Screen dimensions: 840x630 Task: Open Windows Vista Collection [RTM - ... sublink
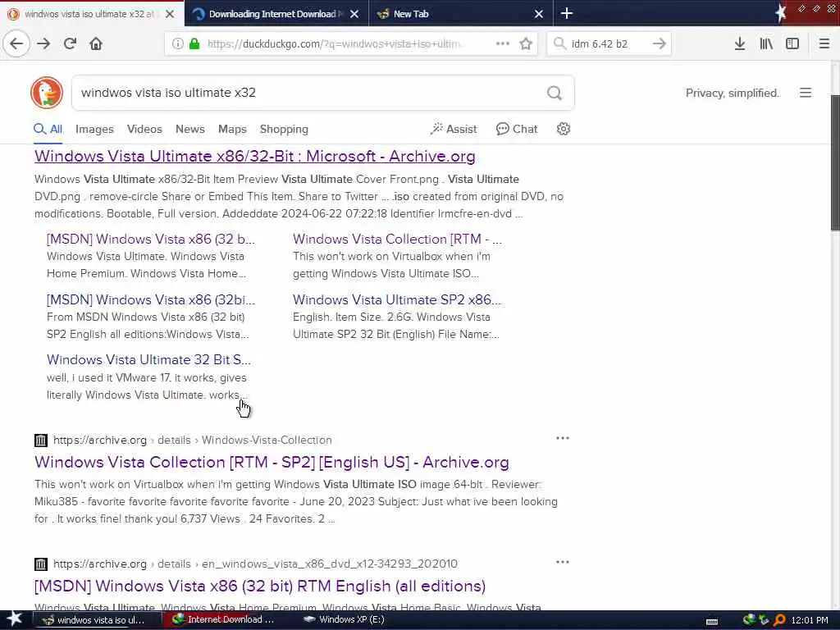pos(397,239)
